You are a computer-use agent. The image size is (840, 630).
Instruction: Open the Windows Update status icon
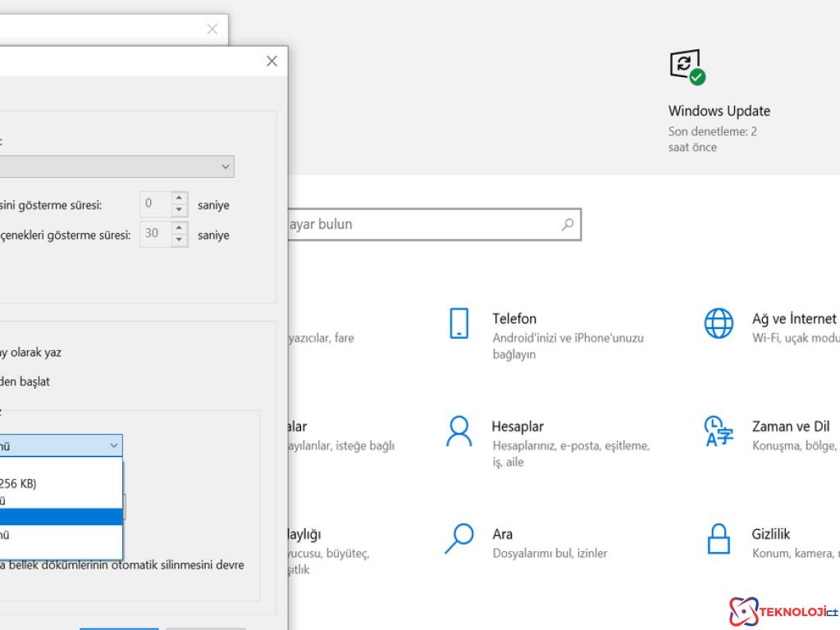[687, 67]
